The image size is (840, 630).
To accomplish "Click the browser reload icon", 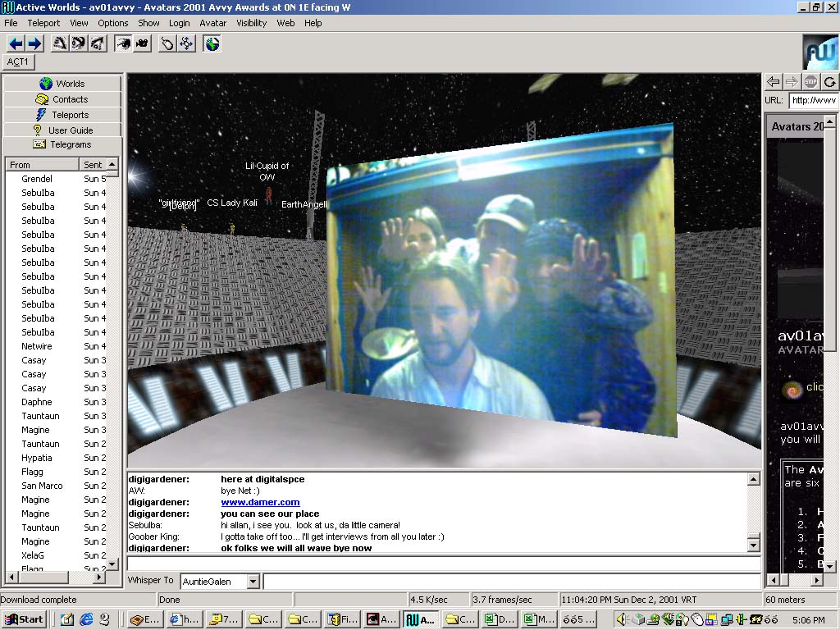I will coord(829,81).
